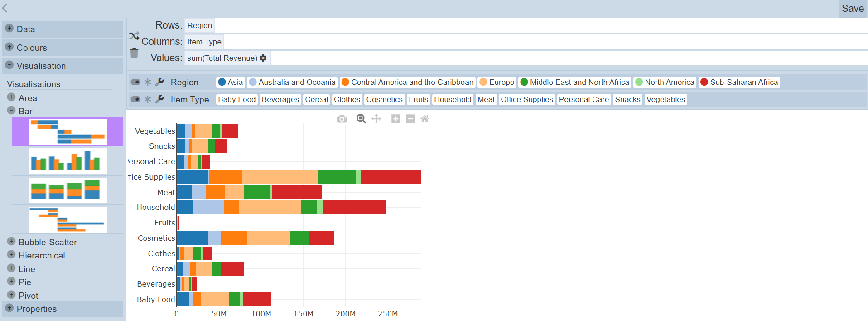Toggle the eye visibility for Region filter
This screenshot has width=868, height=321.
click(x=135, y=82)
